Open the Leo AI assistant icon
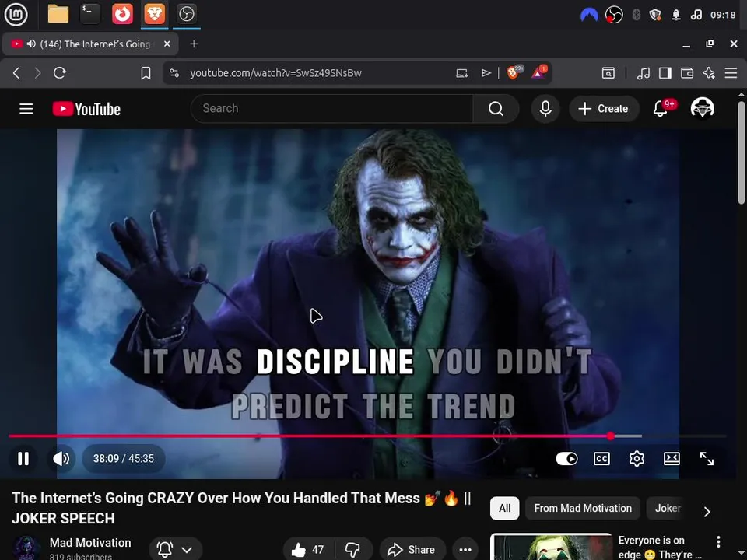Image resolution: width=747 pixels, height=560 pixels. [x=709, y=73]
